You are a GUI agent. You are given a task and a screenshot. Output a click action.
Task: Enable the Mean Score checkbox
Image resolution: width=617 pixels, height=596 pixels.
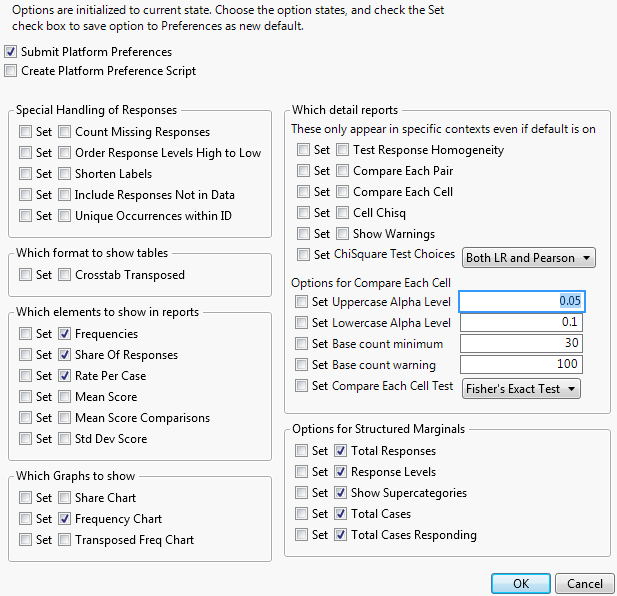pyautogui.click(x=65, y=397)
